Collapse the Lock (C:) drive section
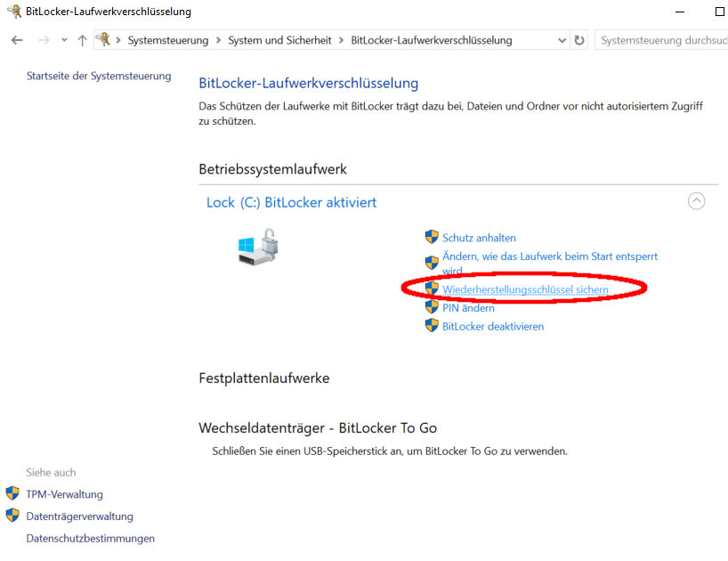 coord(696,201)
